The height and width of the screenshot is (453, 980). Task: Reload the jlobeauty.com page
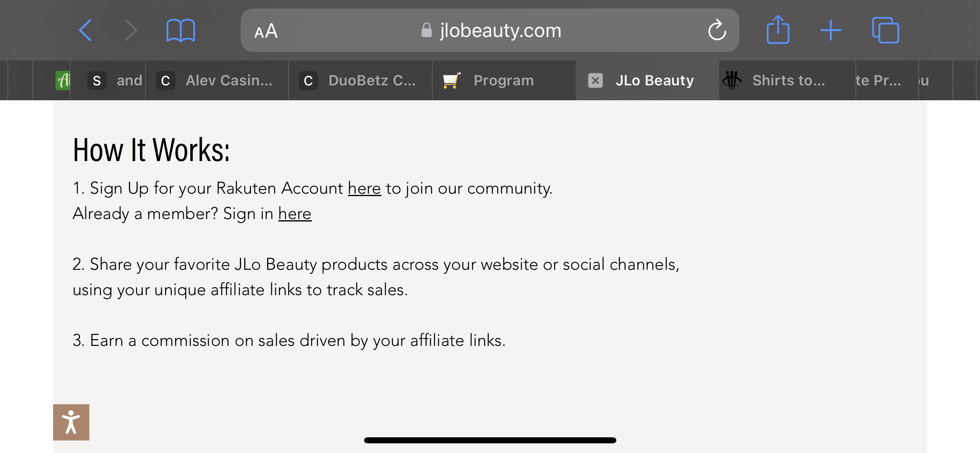click(717, 30)
